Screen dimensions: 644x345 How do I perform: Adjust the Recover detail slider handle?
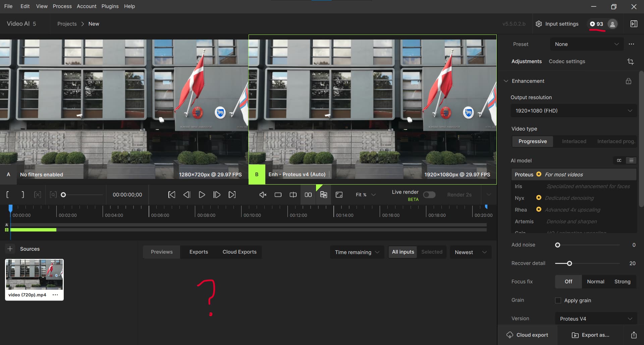click(x=569, y=264)
